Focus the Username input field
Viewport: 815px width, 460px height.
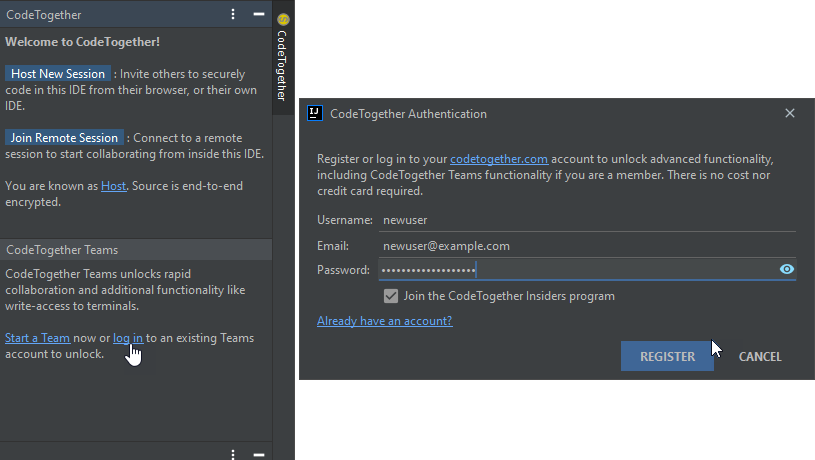[x=586, y=220]
